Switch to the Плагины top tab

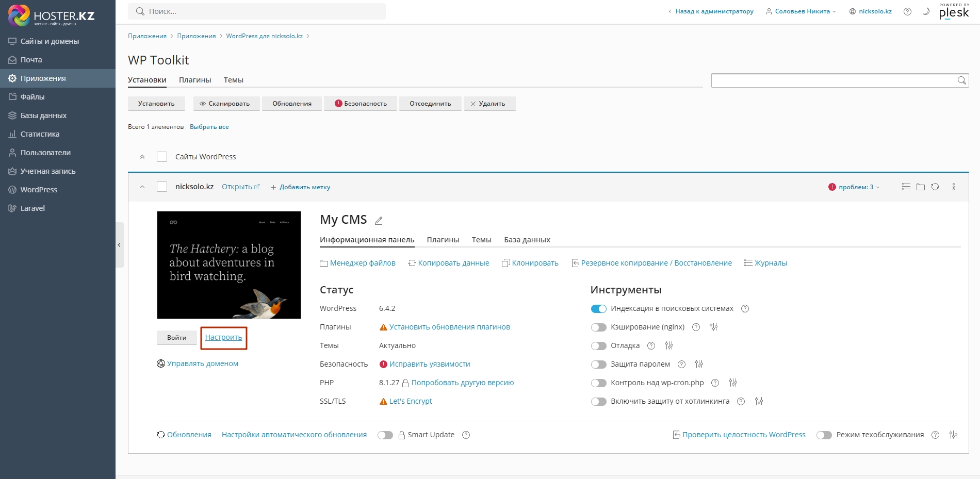click(195, 80)
